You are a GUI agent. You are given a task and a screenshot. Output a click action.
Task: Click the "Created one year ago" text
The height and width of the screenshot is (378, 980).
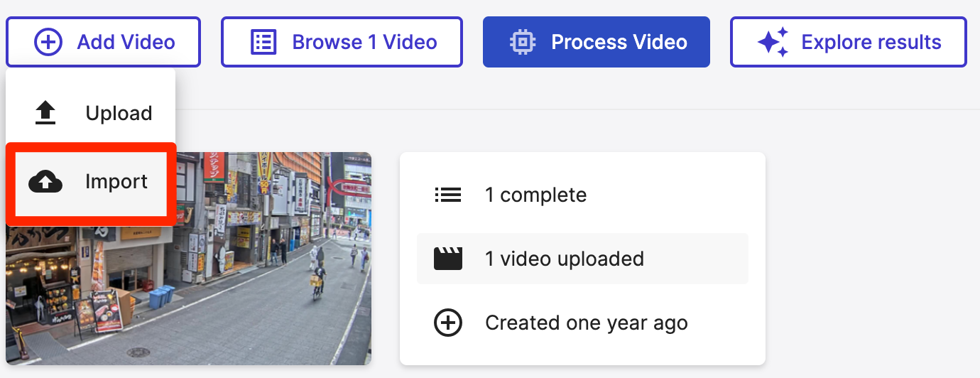tap(586, 323)
